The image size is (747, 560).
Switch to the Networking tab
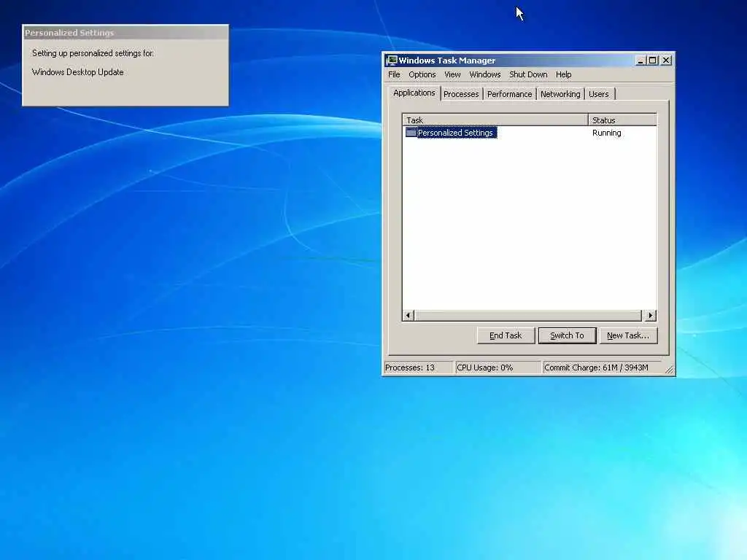tap(560, 94)
